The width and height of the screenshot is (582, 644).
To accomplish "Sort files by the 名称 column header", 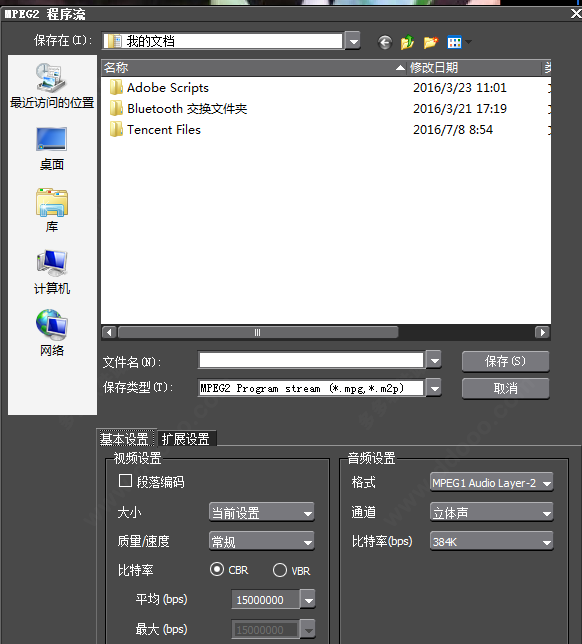I will pyautogui.click(x=254, y=68).
